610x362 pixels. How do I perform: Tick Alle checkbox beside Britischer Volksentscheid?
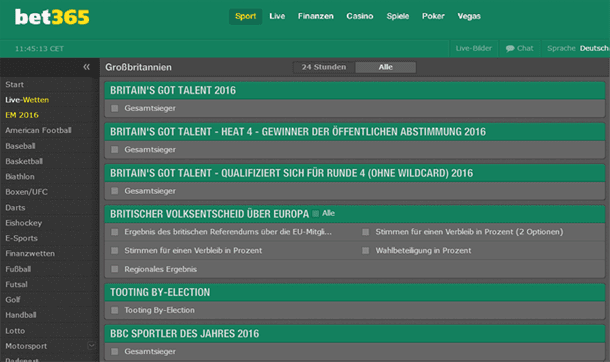316,213
